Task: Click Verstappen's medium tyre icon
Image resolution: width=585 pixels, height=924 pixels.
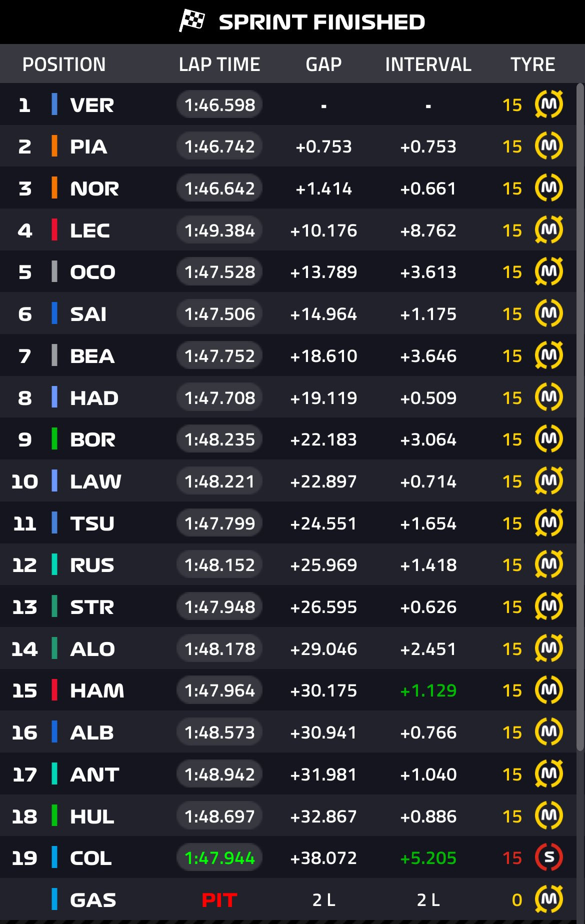Action: [549, 104]
